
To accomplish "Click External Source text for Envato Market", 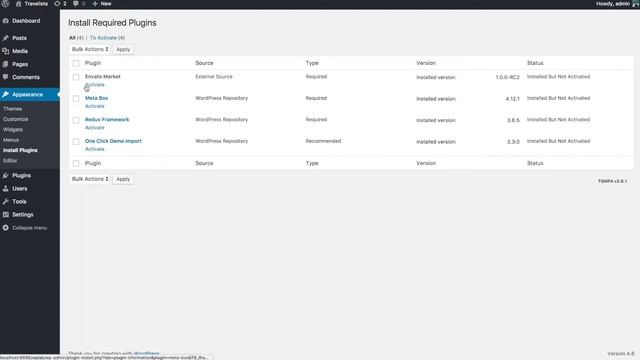I will pos(214,77).
